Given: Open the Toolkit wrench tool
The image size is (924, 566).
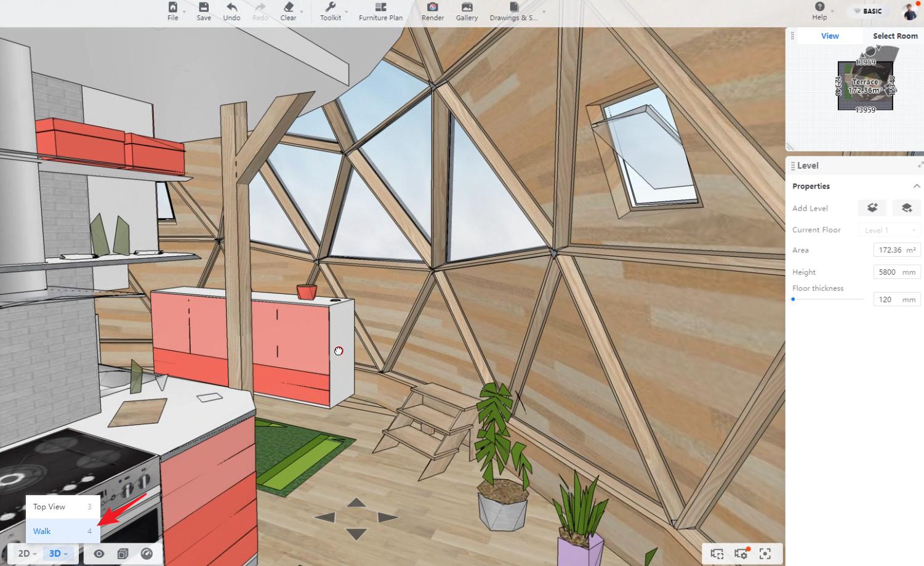Looking at the screenshot, I should point(331,11).
